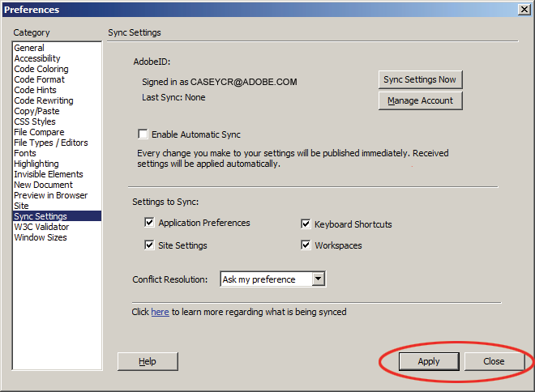Click the Close button at bottom
Viewport: 535px width, 392px height.
point(494,361)
